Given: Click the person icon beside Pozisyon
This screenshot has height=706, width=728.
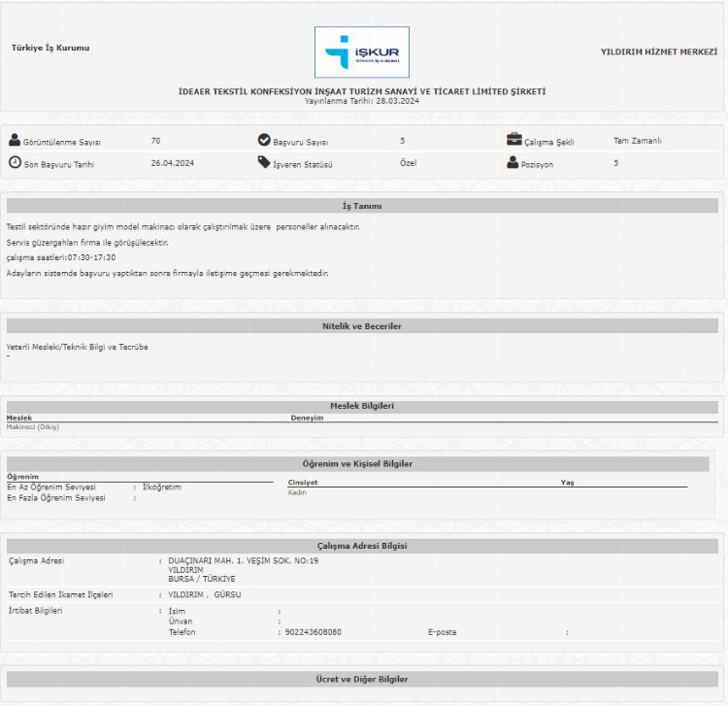Looking at the screenshot, I should 513,162.
